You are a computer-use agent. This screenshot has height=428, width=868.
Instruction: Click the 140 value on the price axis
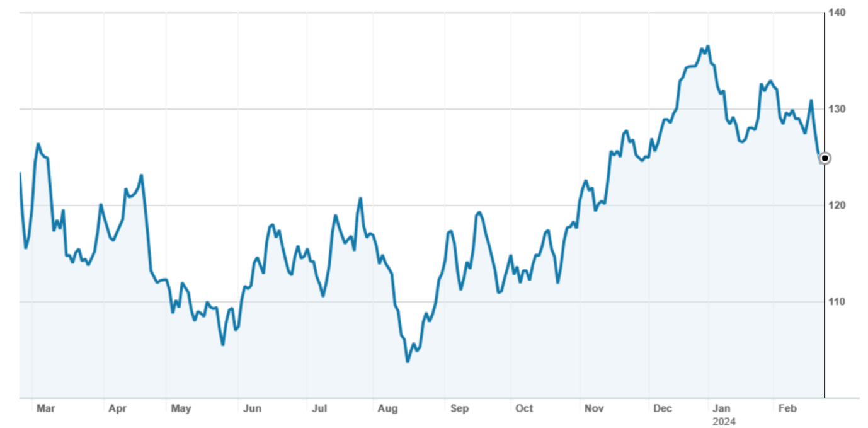click(x=837, y=13)
